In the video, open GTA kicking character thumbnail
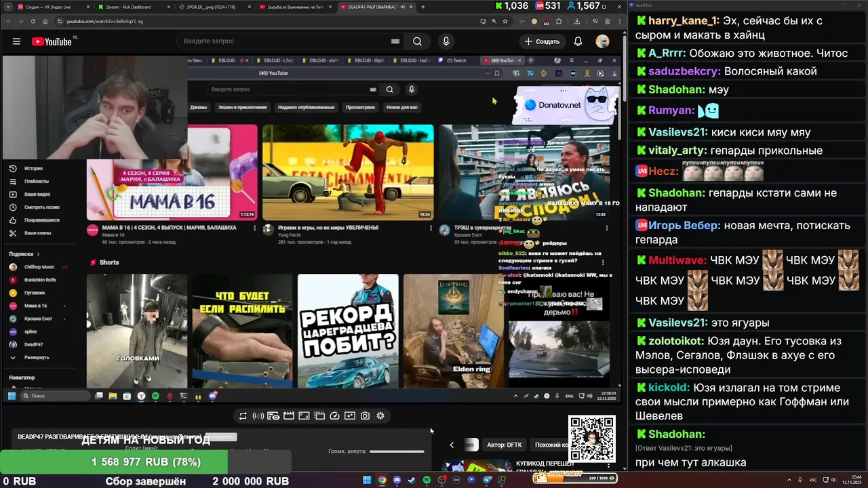The height and width of the screenshot is (488, 868). [x=348, y=172]
